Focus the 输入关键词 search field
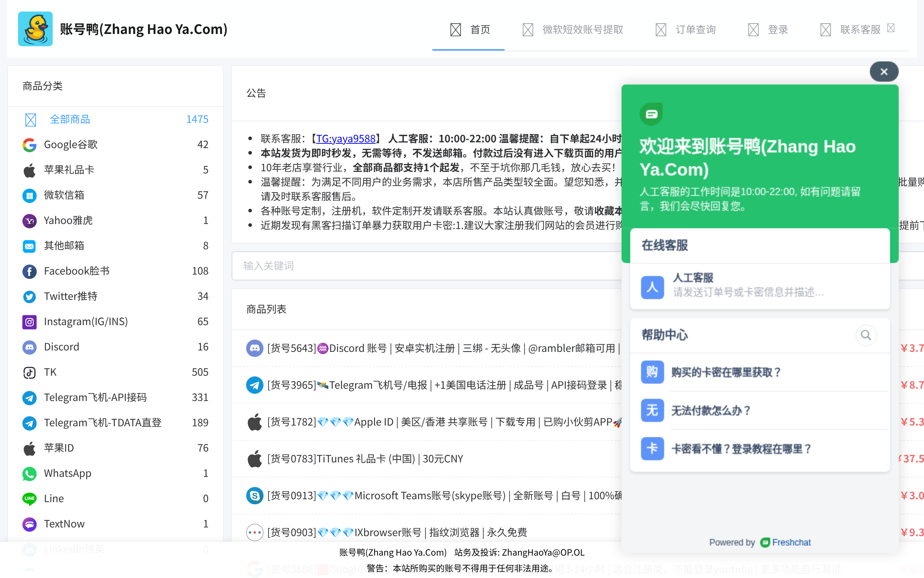The width and height of the screenshot is (924, 578). point(427,266)
